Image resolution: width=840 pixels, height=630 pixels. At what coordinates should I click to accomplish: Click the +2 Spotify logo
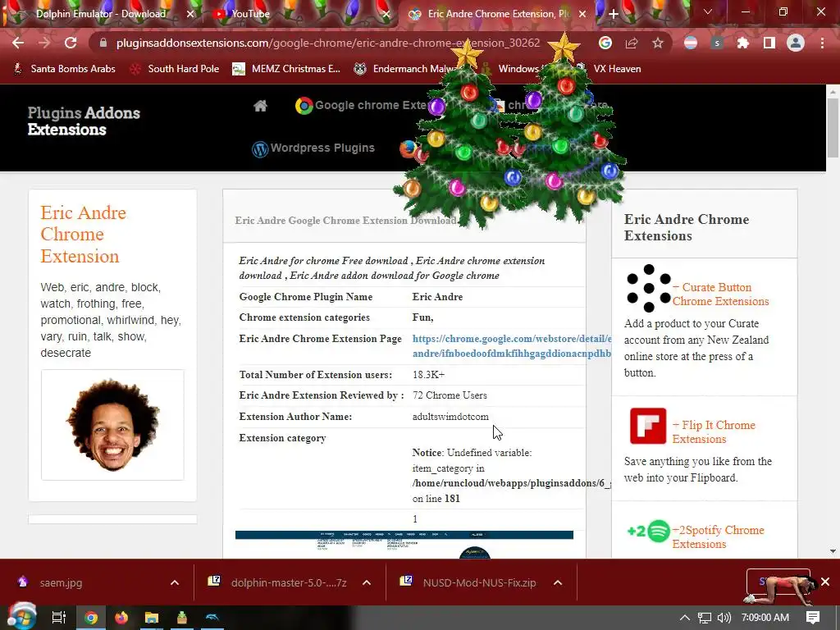click(x=649, y=532)
